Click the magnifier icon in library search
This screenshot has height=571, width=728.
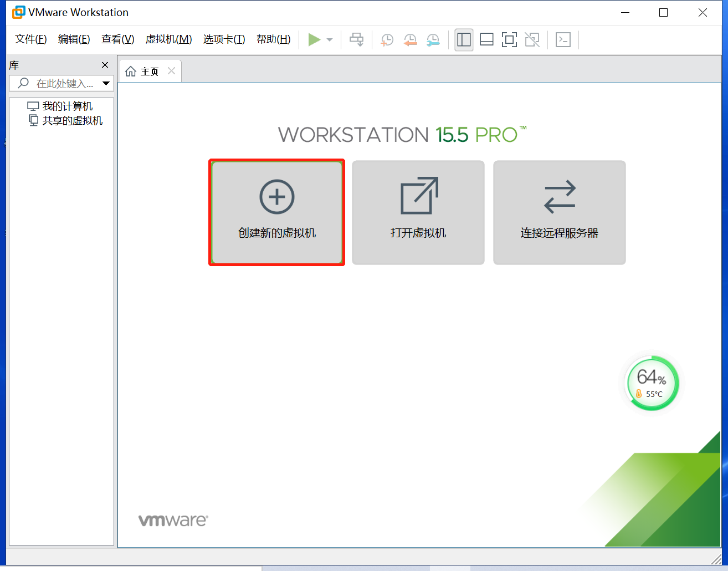click(x=23, y=83)
